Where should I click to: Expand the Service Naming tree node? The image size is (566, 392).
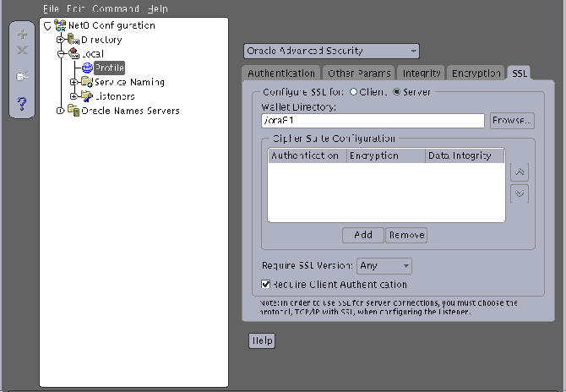click(x=73, y=82)
